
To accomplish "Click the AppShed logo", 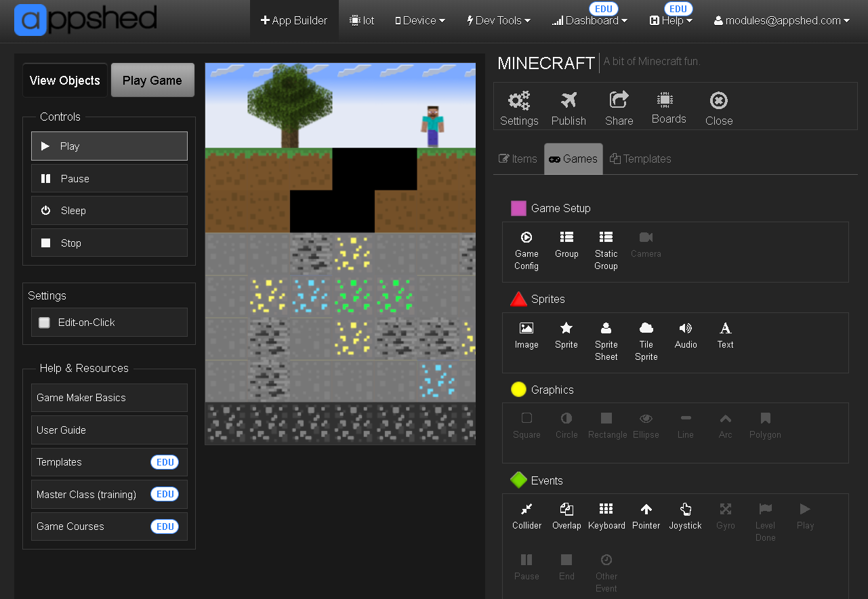I will 86,20.
